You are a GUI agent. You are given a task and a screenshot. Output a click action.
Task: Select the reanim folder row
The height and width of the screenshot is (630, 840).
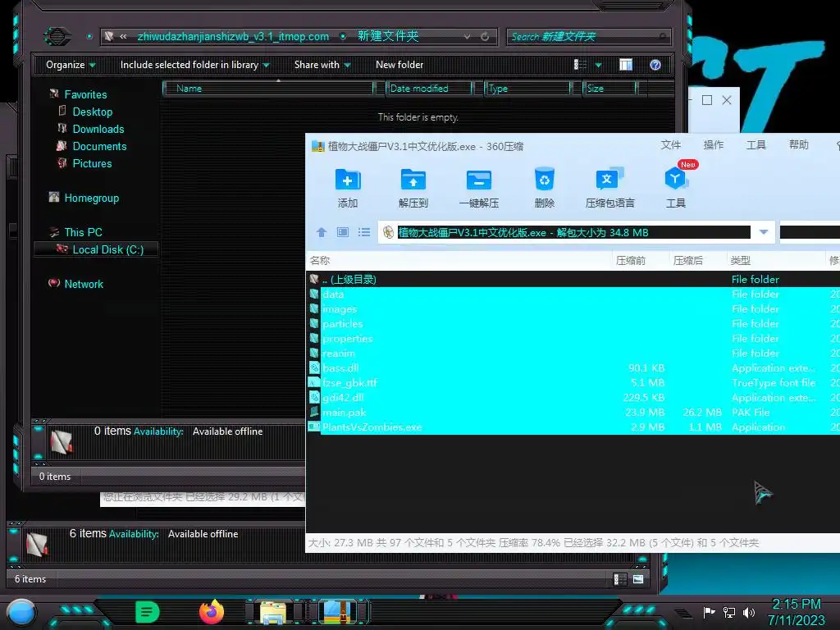(573, 353)
